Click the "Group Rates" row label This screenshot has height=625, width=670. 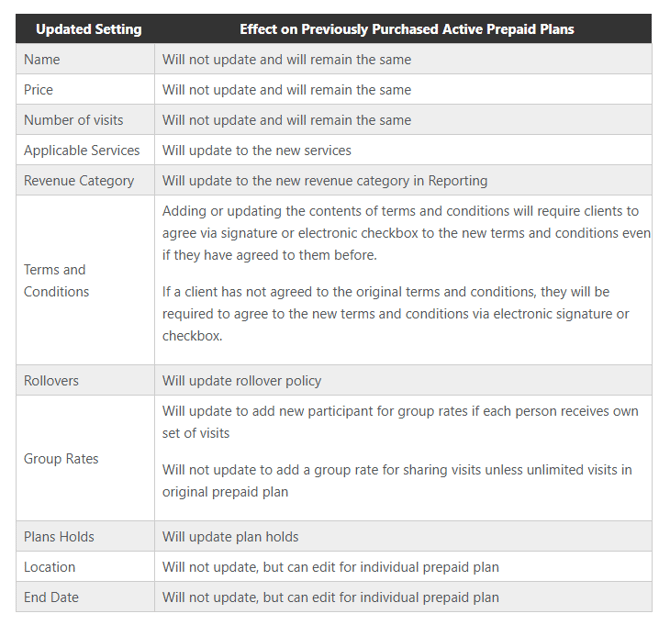coord(61,458)
